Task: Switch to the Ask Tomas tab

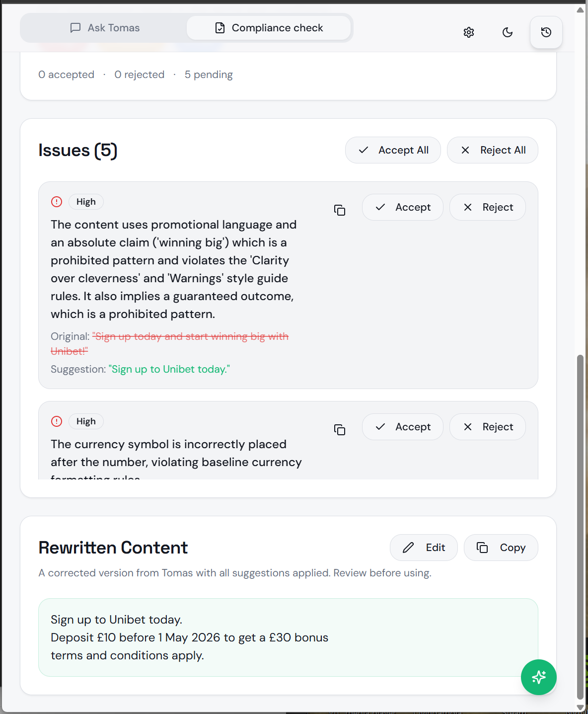Action: [105, 28]
